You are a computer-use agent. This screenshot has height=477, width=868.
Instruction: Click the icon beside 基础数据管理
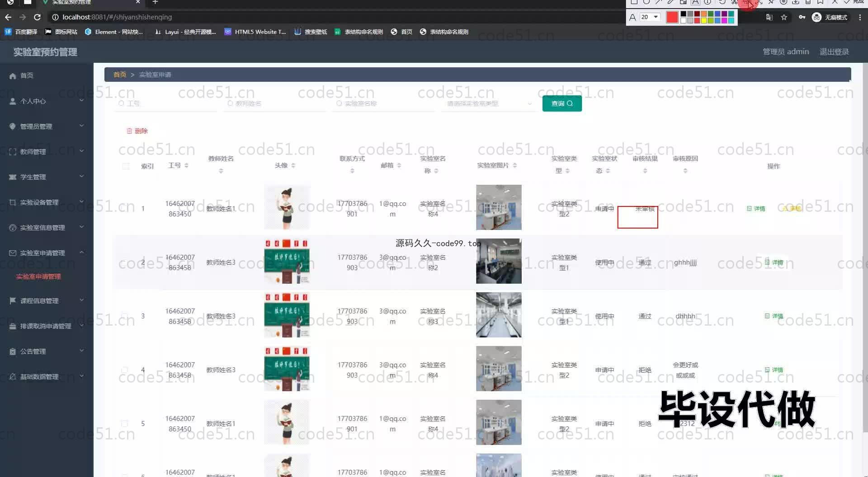[13, 377]
